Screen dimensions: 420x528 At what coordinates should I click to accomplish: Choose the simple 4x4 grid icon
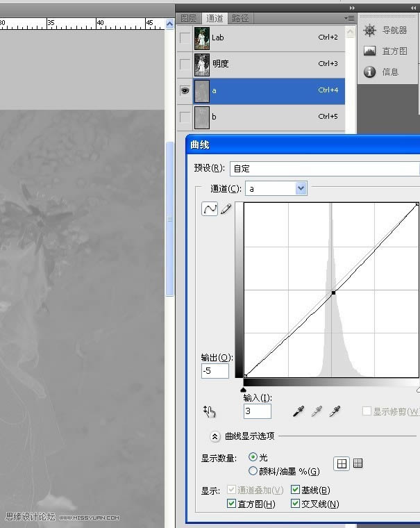342,463
